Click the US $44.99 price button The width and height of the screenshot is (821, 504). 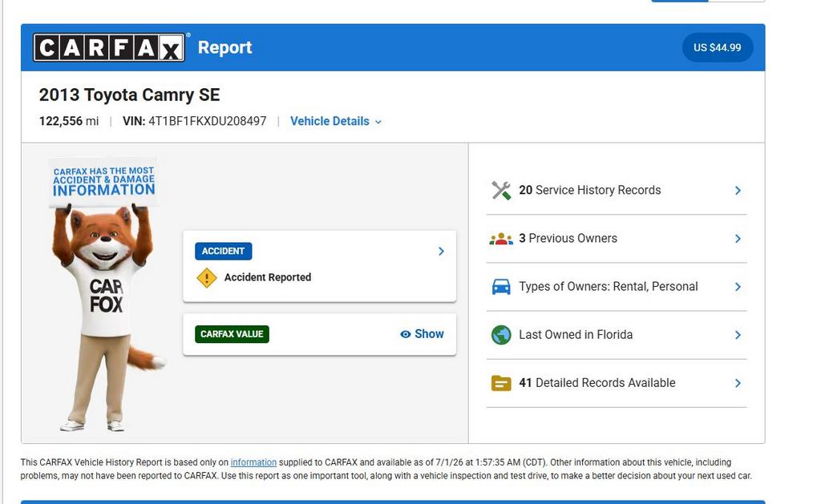click(718, 47)
